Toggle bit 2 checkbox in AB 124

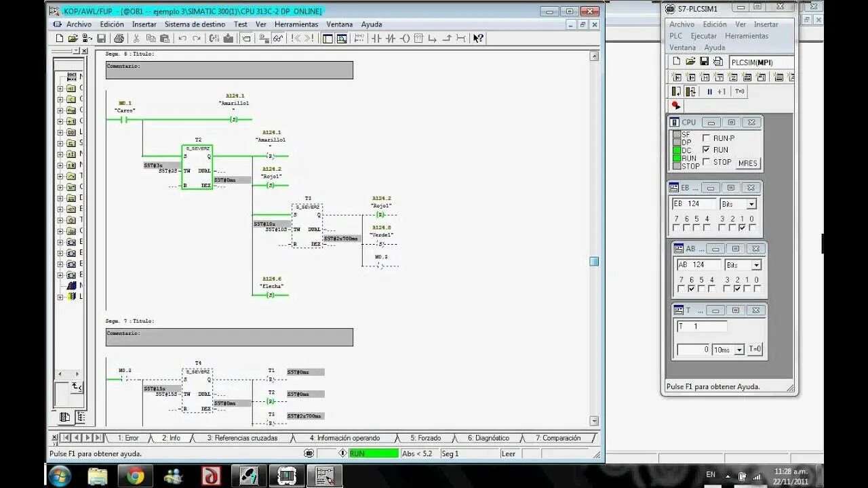pyautogui.click(x=736, y=289)
